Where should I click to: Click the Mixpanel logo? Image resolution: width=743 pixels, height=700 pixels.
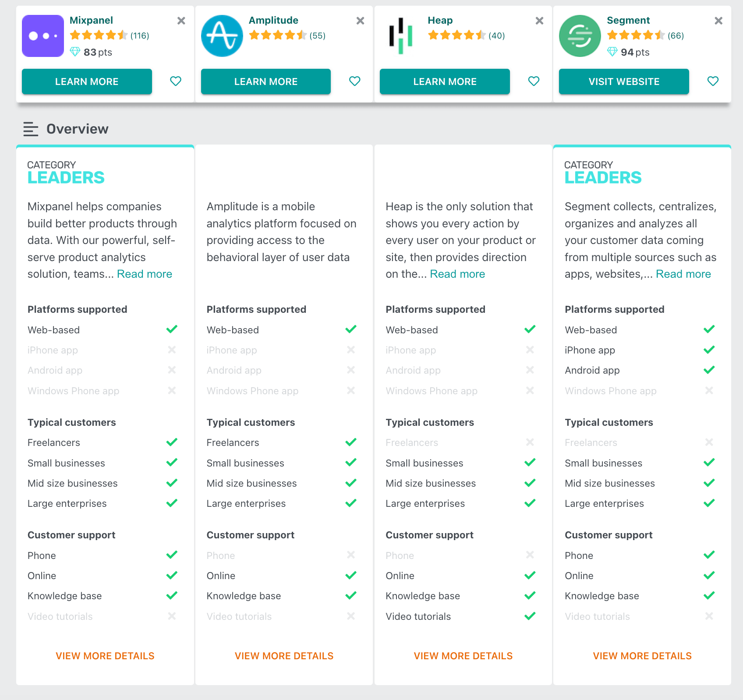coord(42,35)
